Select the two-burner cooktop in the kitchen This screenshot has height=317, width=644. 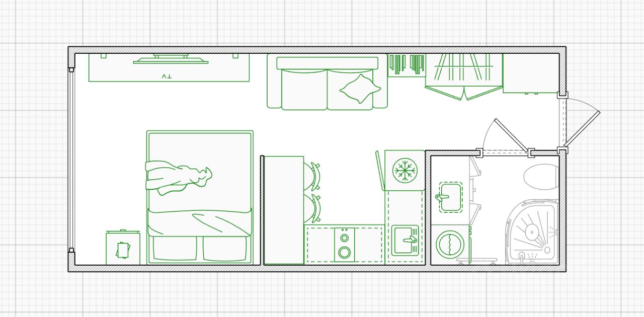344,245
